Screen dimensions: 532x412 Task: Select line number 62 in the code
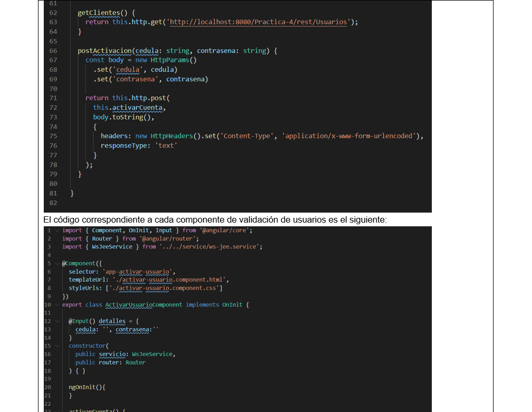(x=53, y=13)
